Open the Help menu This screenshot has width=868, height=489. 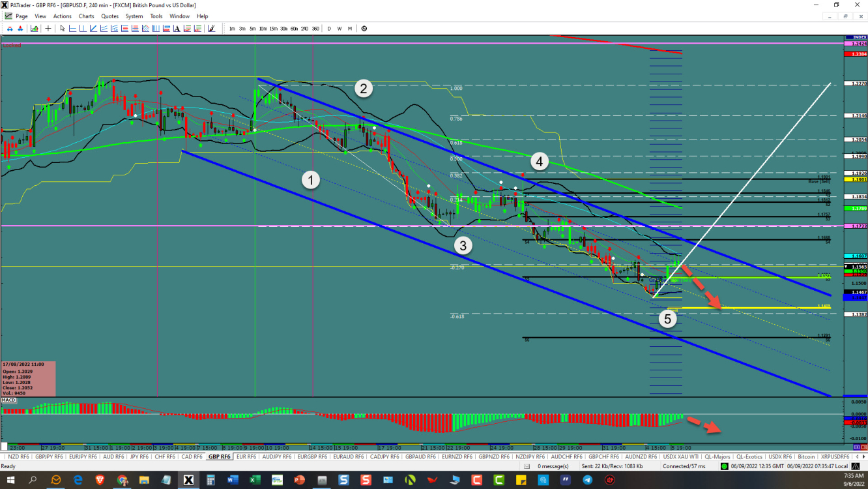(x=202, y=16)
